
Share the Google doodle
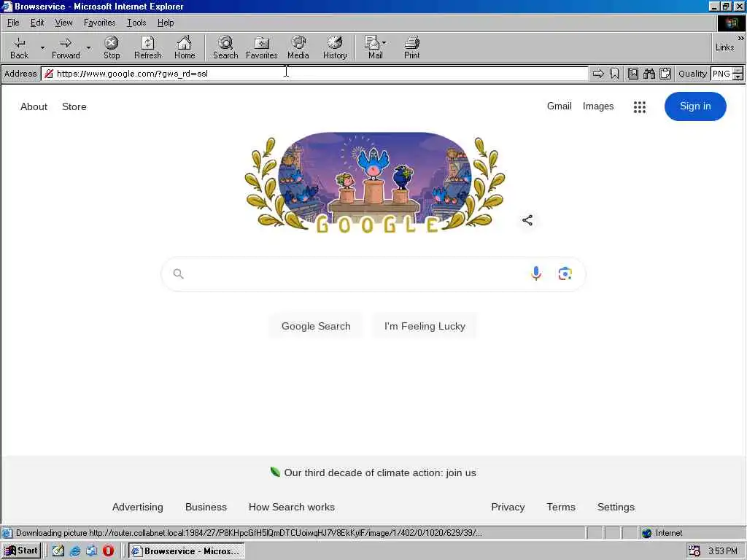pos(527,220)
